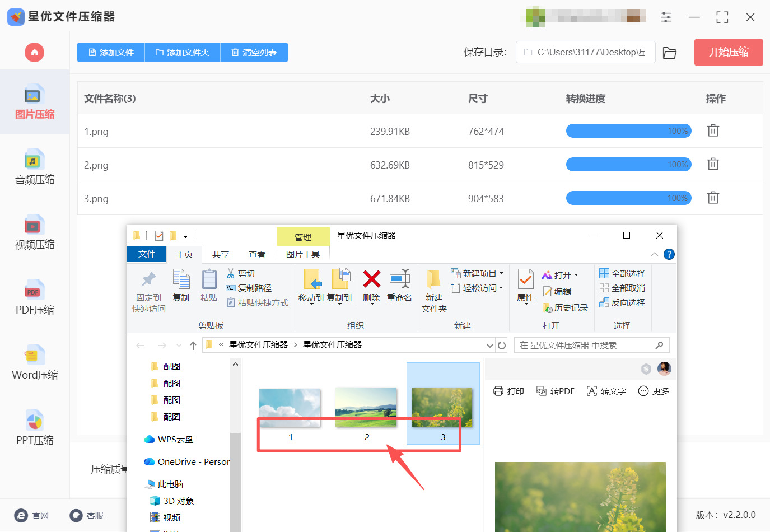770x532 pixels.
Task: Click 全部取消 deselect all
Action: click(622, 288)
